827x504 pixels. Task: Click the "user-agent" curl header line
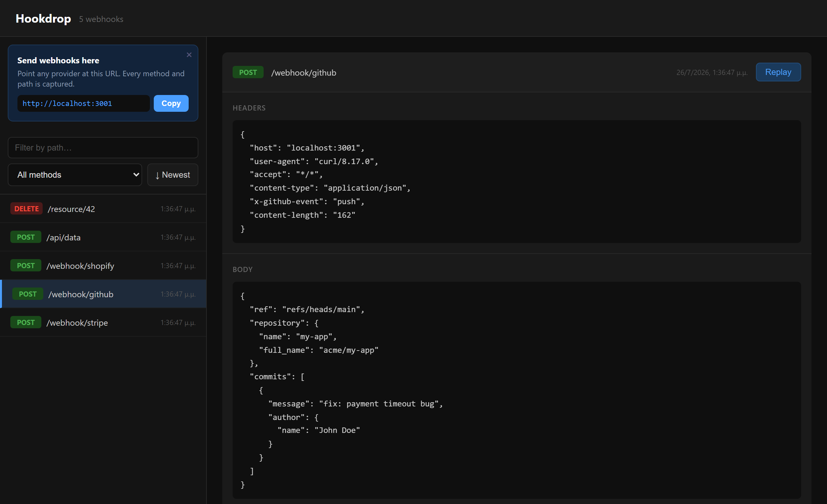[x=314, y=162]
